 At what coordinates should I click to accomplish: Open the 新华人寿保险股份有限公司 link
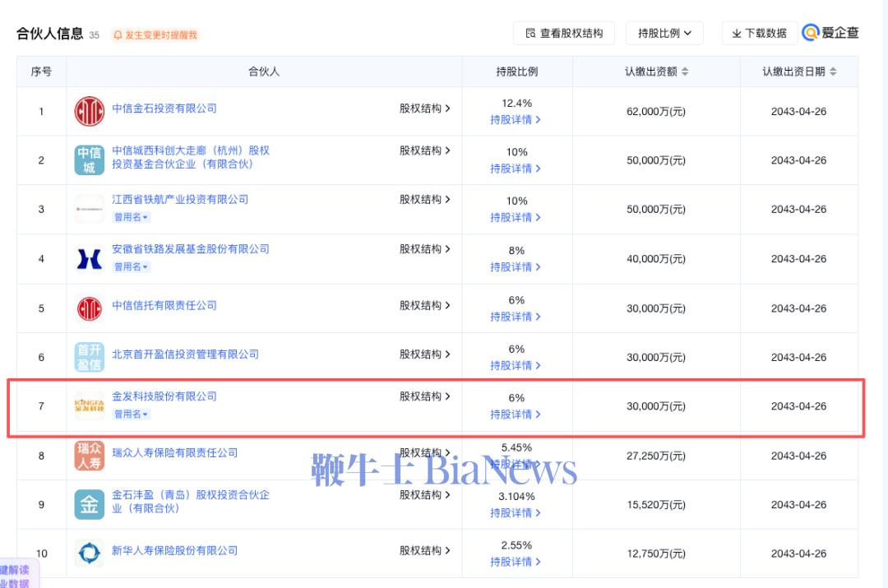[x=174, y=550]
